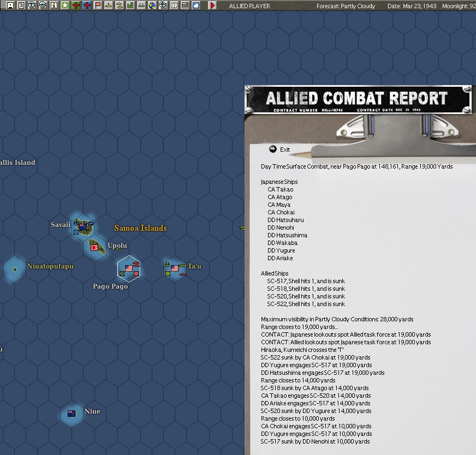Viewport: 476px width, 455px height.
Task: Click 'SC-518 sunk by CA Atago' line
Action: (314, 388)
